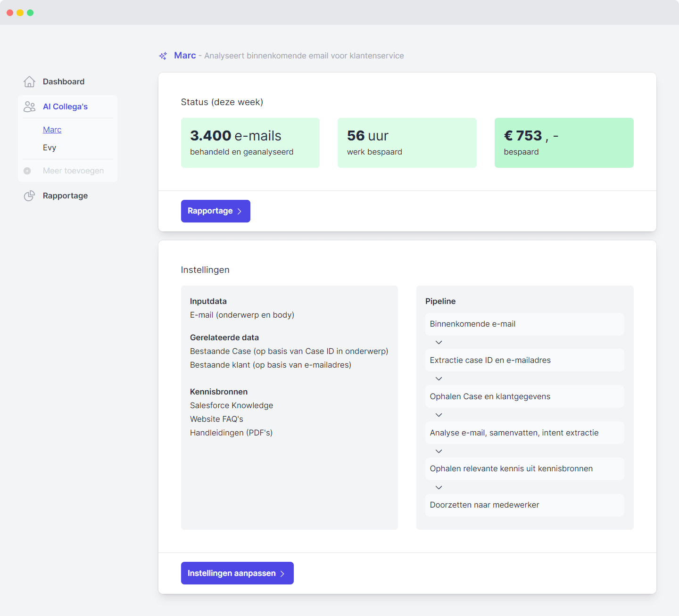The height and width of the screenshot is (616, 679).
Task: Click the € 753 bespaard card
Action: [564, 143]
